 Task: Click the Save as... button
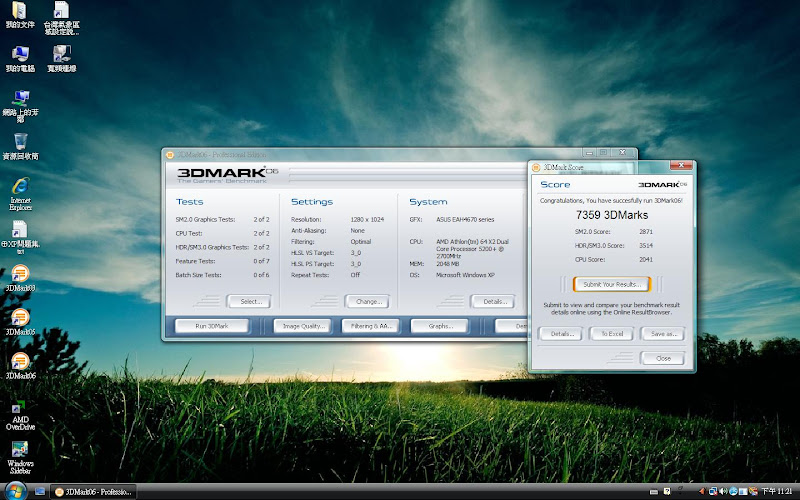point(662,334)
